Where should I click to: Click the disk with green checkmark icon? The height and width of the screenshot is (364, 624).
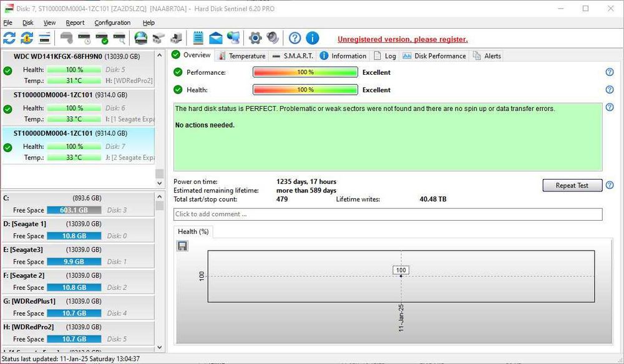pyautogui.click(x=102, y=38)
